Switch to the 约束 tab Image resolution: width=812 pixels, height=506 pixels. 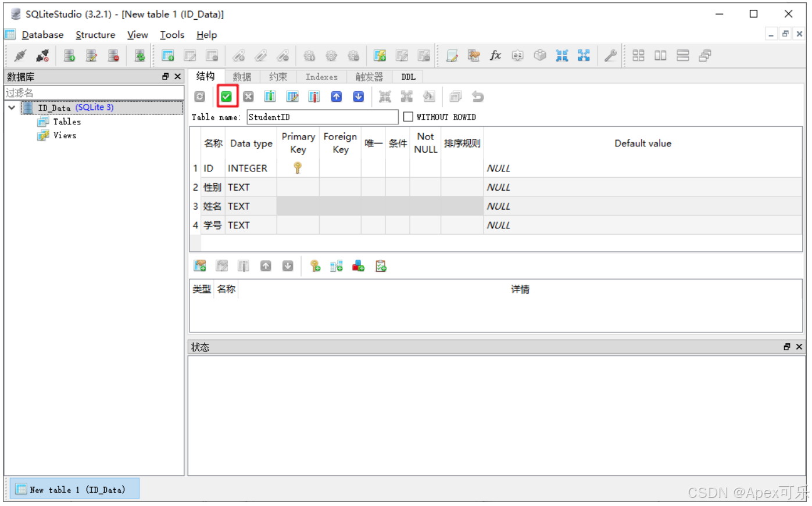click(278, 77)
